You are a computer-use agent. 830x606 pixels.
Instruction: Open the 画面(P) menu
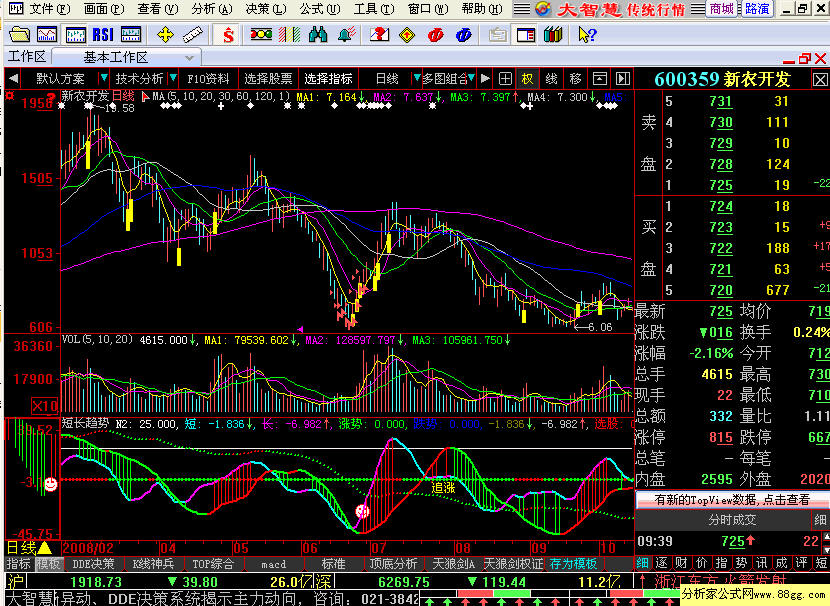104,8
